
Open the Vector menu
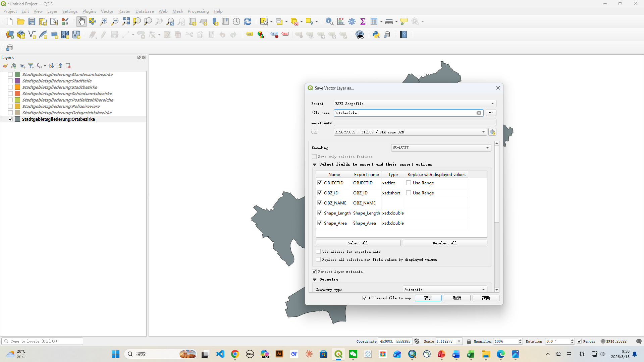pyautogui.click(x=107, y=11)
